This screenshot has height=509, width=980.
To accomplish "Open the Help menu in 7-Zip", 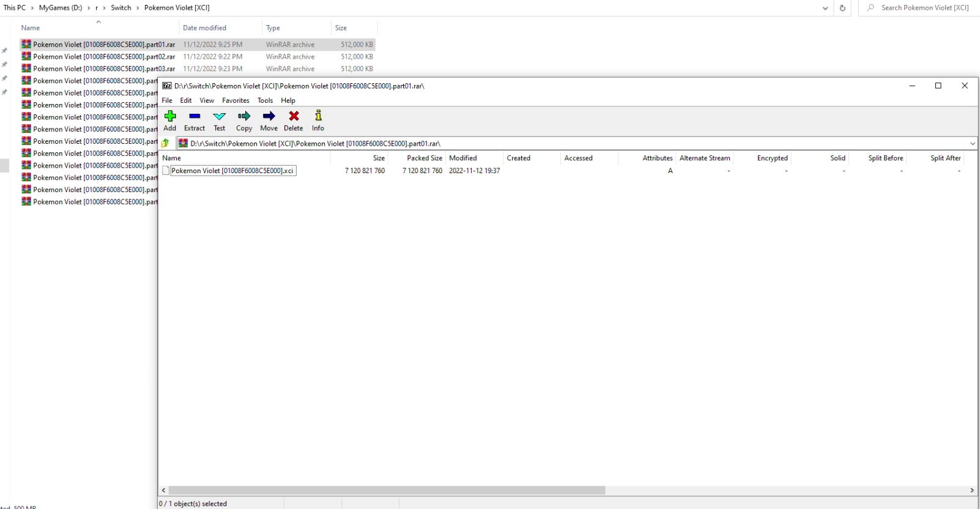I will pyautogui.click(x=288, y=100).
